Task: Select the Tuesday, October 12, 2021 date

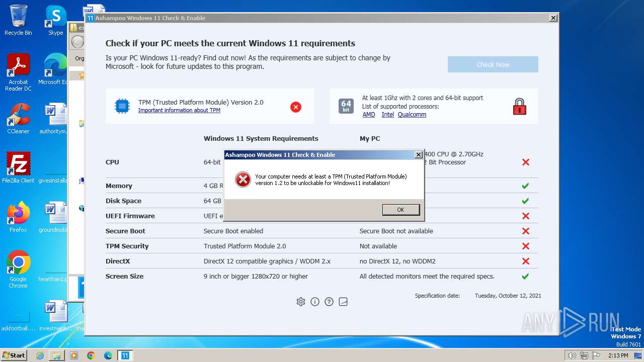Action: click(508, 296)
